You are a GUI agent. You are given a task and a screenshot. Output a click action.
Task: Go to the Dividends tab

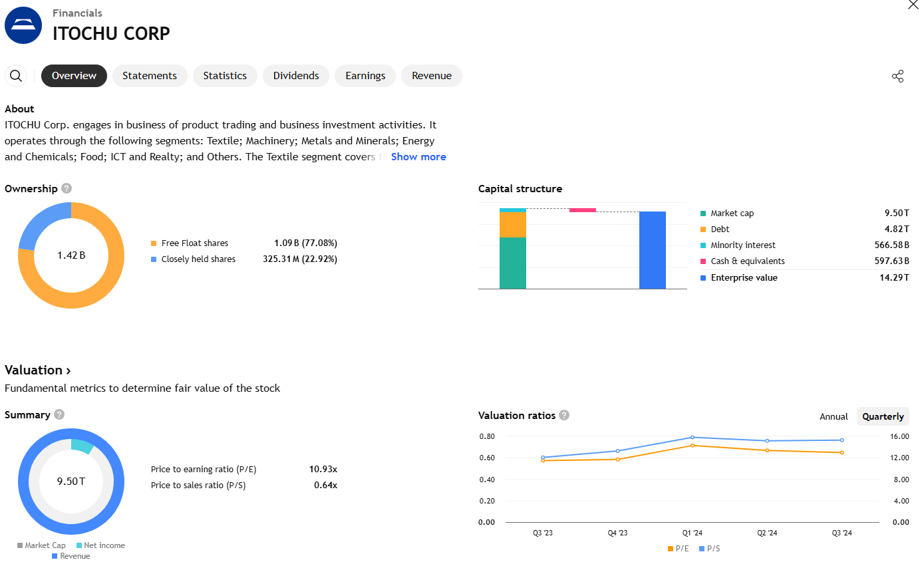(296, 76)
